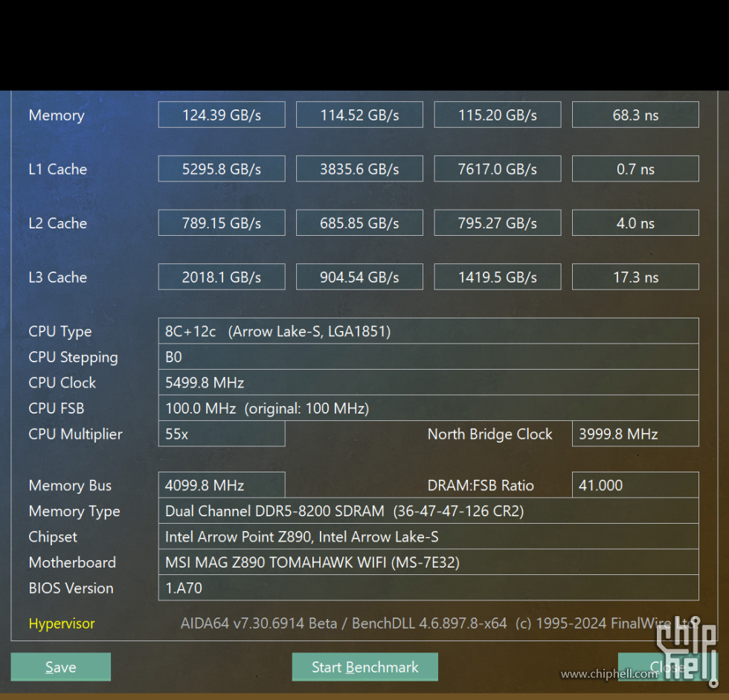Click the Memory Bus label
Screen dimensions: 729x700
pyautogui.click(x=70, y=485)
